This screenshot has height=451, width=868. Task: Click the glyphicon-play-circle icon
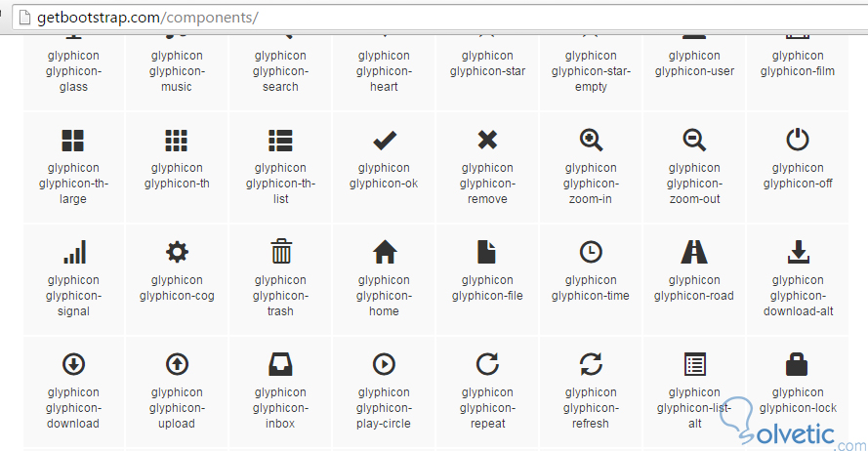[x=384, y=365]
